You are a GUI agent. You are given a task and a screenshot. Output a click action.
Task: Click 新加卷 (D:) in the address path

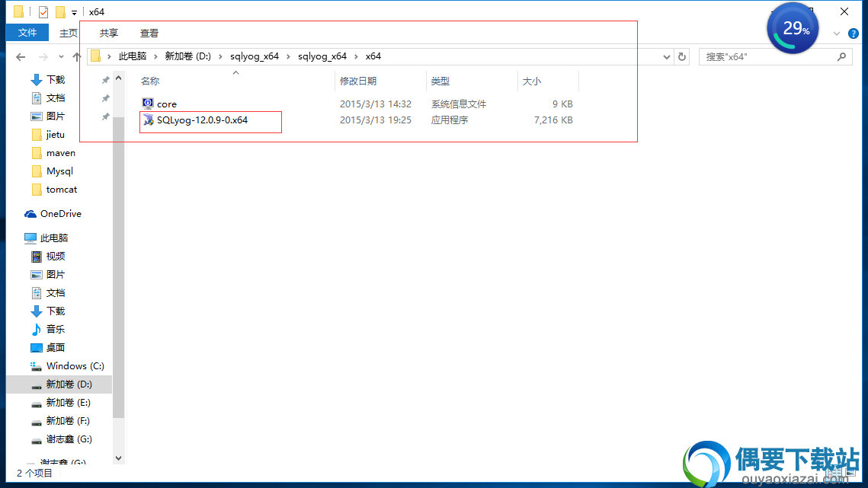[x=187, y=56]
